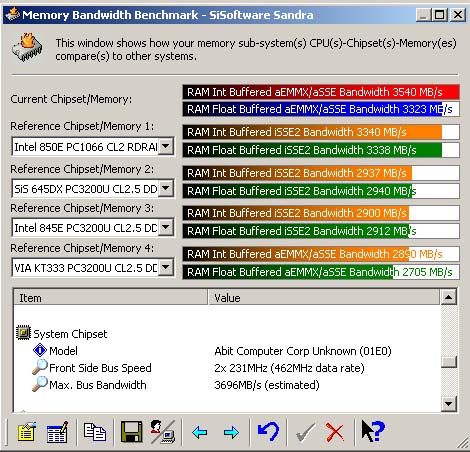This screenshot has height=452, width=470.
Task: Click the Value column header
Action: coord(324,297)
